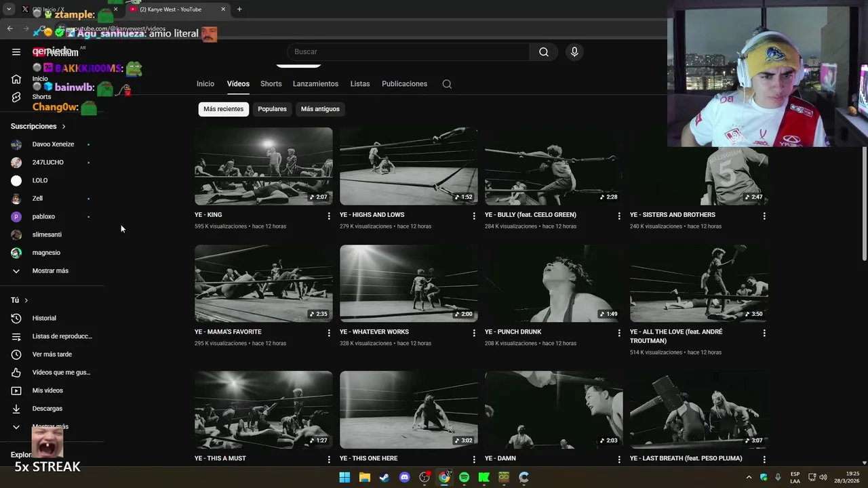Open Discord from the taskbar
Viewport: 868px width, 488px height.
coord(405,477)
